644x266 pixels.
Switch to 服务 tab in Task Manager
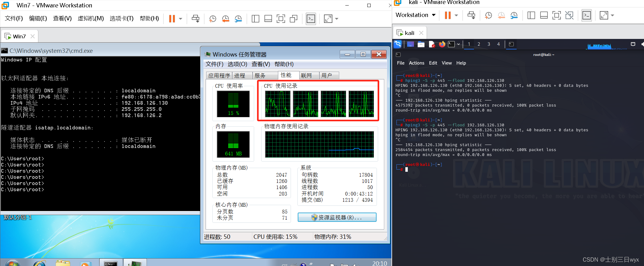click(x=265, y=76)
